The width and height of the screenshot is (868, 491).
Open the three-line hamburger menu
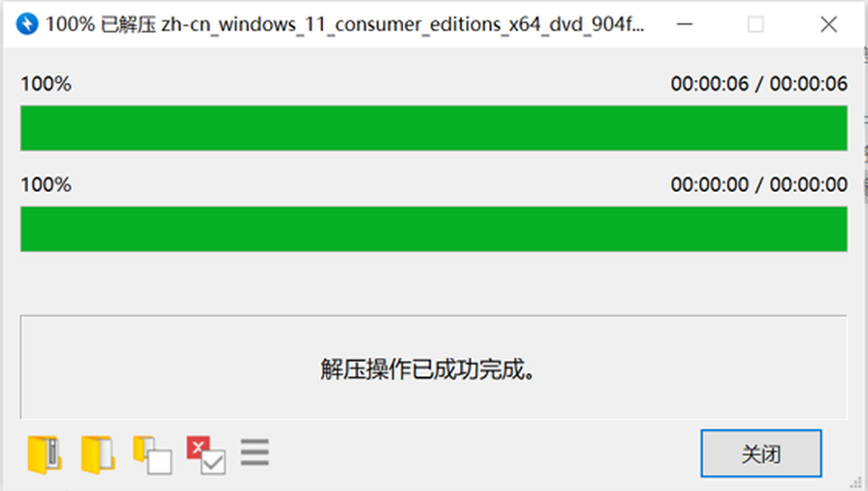(x=255, y=452)
